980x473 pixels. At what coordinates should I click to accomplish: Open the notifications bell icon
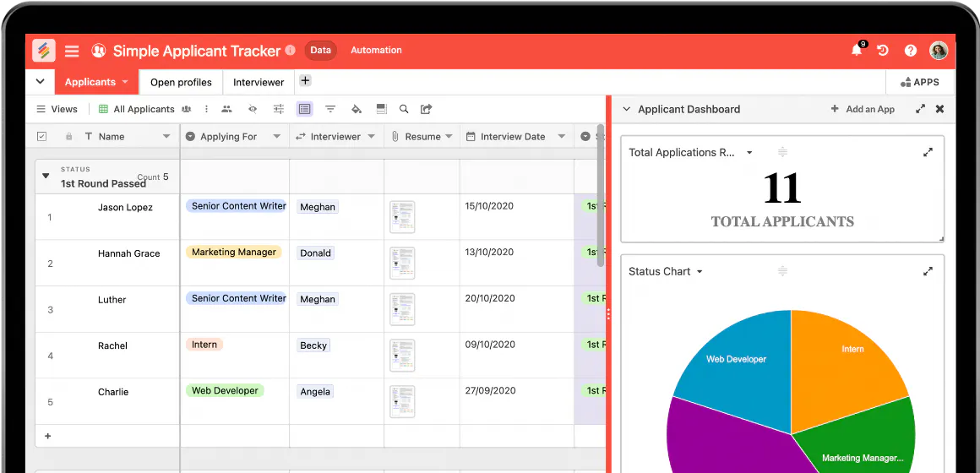click(x=857, y=51)
